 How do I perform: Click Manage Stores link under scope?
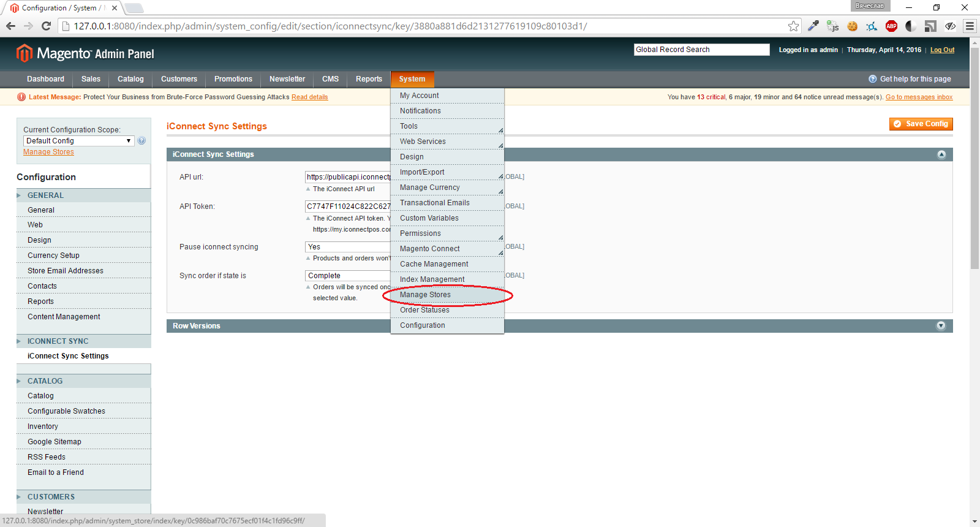(48, 152)
